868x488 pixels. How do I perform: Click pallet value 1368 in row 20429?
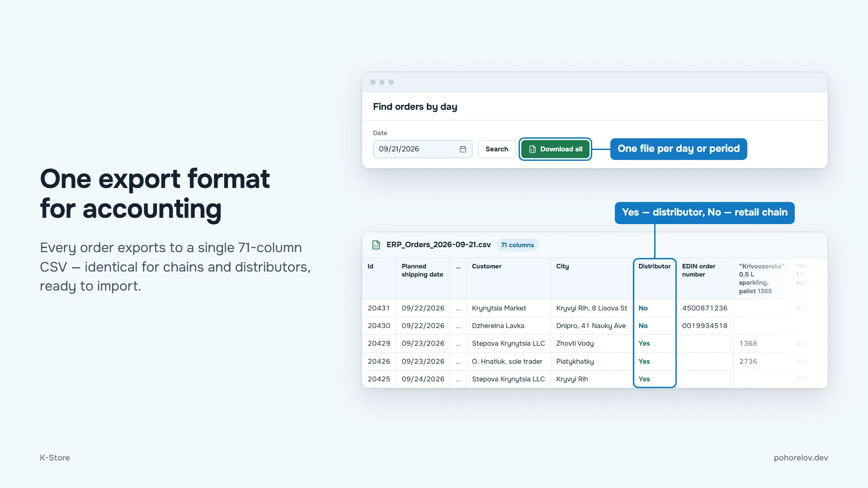748,343
